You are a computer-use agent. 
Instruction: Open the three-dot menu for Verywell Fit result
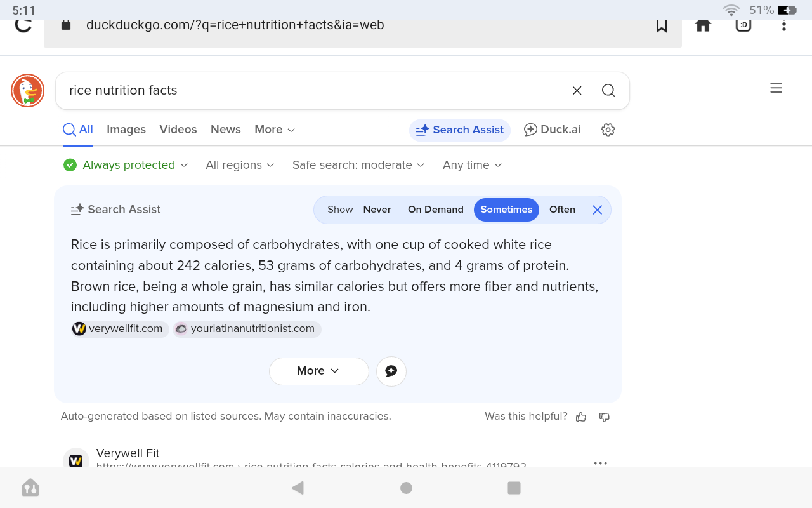[600, 464]
